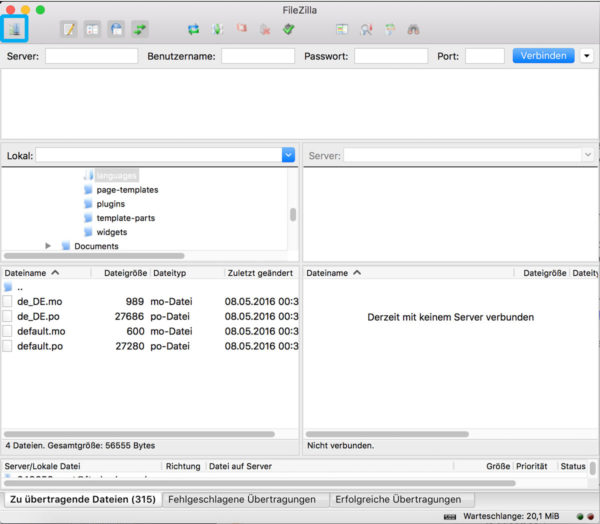The image size is (600, 524).
Task: Select file de_DE.mo
Action: [39, 302]
